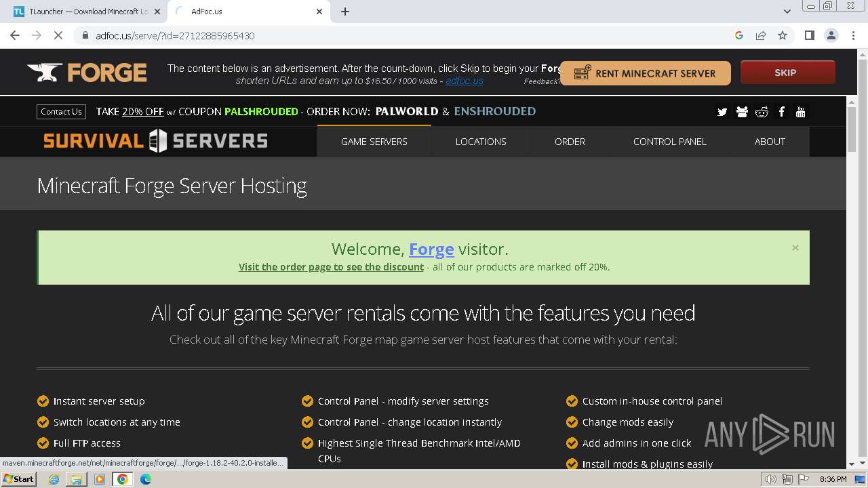This screenshot has height=488, width=868.
Task: Open a new browser tab
Action: 345,12
